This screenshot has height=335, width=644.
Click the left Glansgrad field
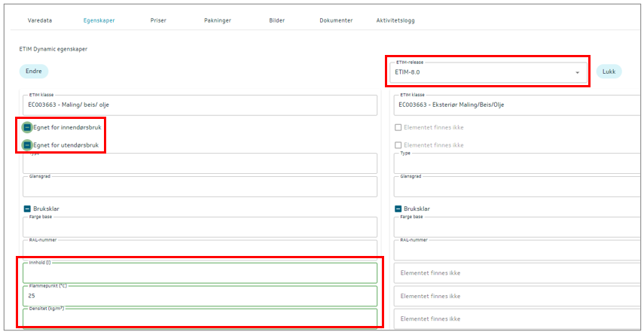pyautogui.click(x=200, y=187)
